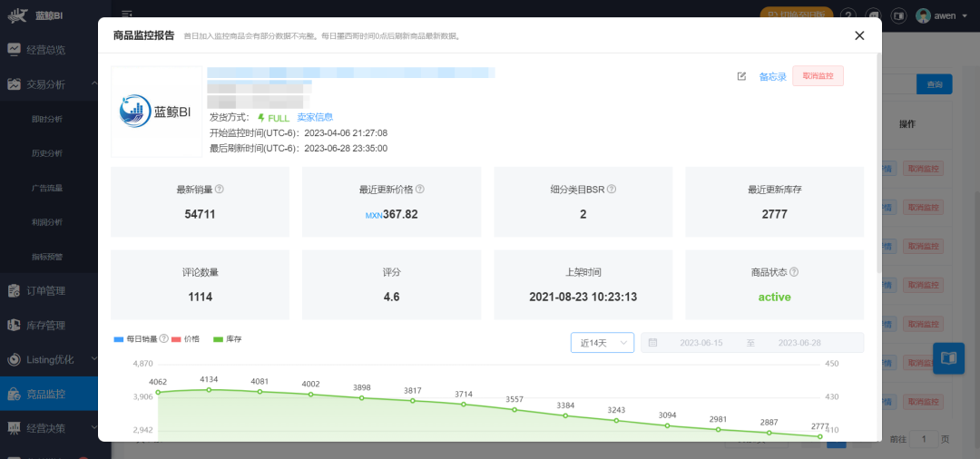This screenshot has width=980, height=459.
Task: Click the 2777 inventory data point on chart
Action: 820,436
